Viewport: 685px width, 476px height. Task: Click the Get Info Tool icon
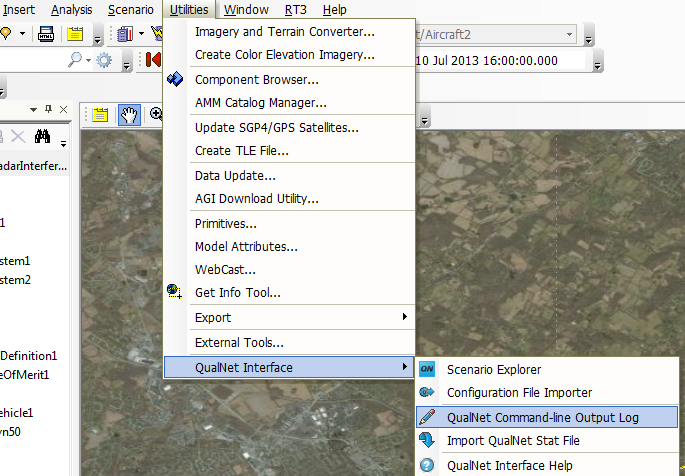click(176, 292)
